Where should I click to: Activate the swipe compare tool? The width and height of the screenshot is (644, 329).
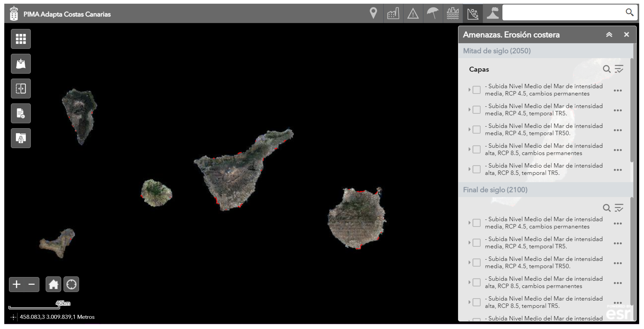click(21, 88)
